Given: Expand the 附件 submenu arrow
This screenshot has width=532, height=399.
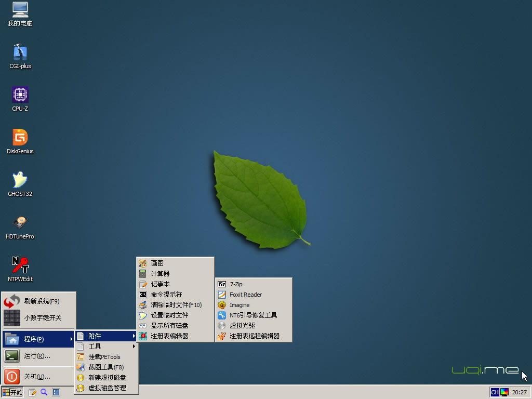Looking at the screenshot, I should click(134, 336).
